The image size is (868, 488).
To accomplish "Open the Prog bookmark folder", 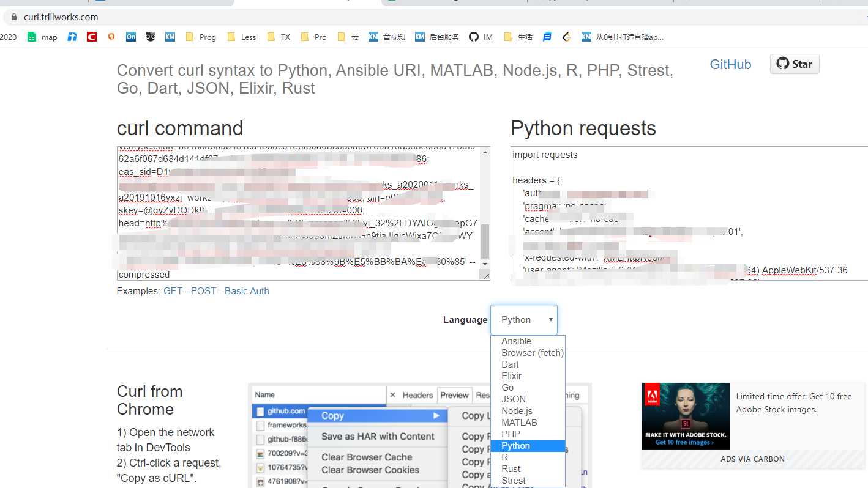I will point(201,37).
